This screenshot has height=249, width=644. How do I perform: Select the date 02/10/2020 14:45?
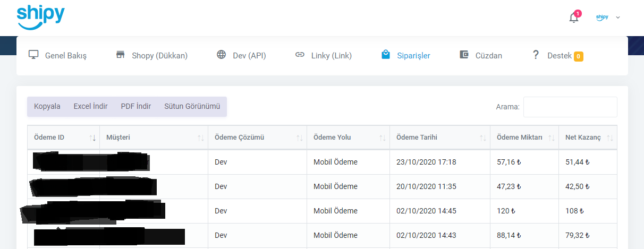coord(426,211)
